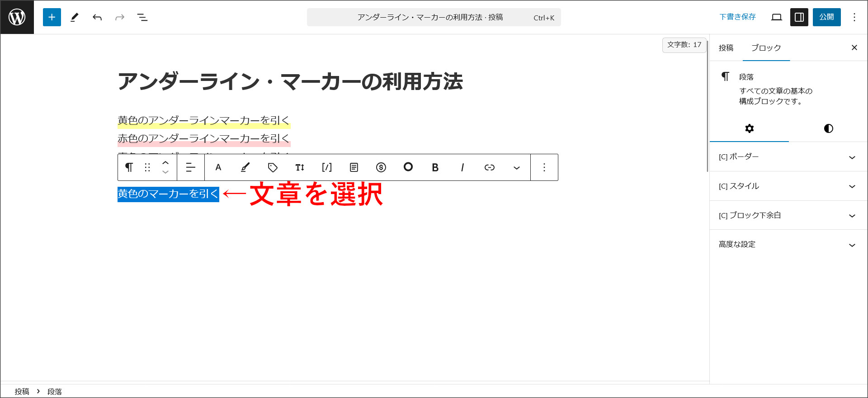Select the pencil Tools icon
This screenshot has height=398, width=868.
[75, 17]
